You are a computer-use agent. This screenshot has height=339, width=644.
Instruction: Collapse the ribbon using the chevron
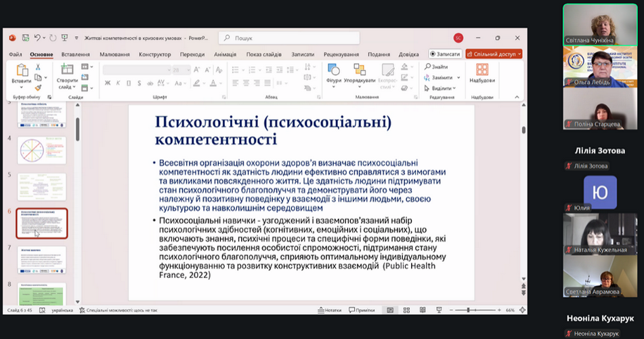point(517,97)
